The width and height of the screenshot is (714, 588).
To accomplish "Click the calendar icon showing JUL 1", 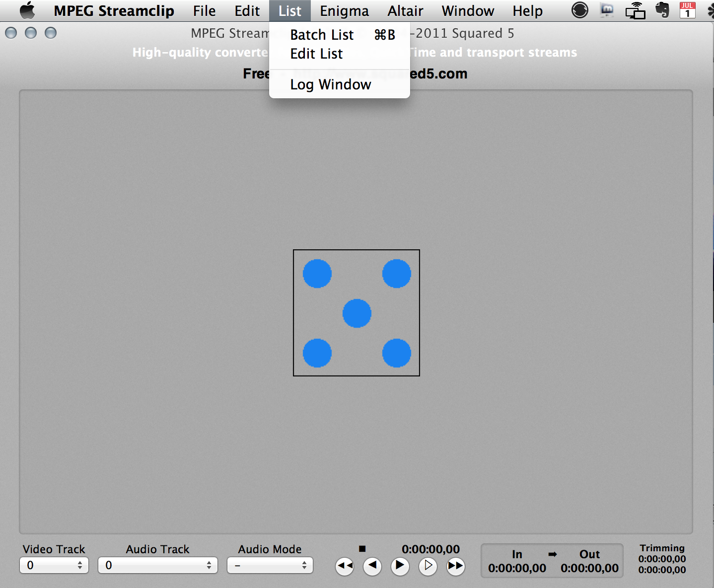I will pos(687,10).
